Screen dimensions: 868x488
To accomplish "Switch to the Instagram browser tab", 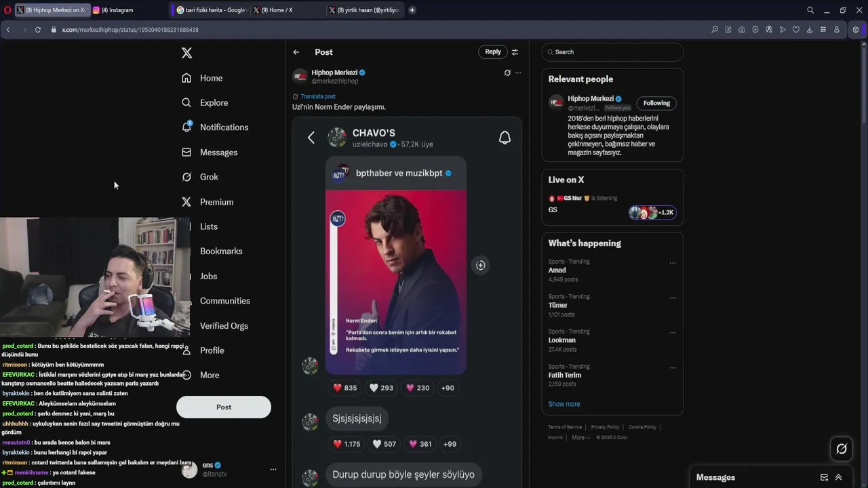I will (129, 10).
